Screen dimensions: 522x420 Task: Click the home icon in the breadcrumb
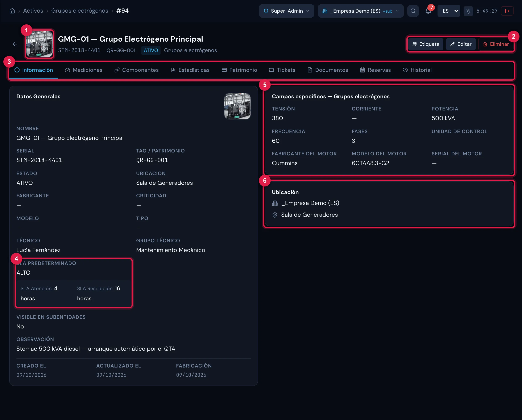click(12, 11)
